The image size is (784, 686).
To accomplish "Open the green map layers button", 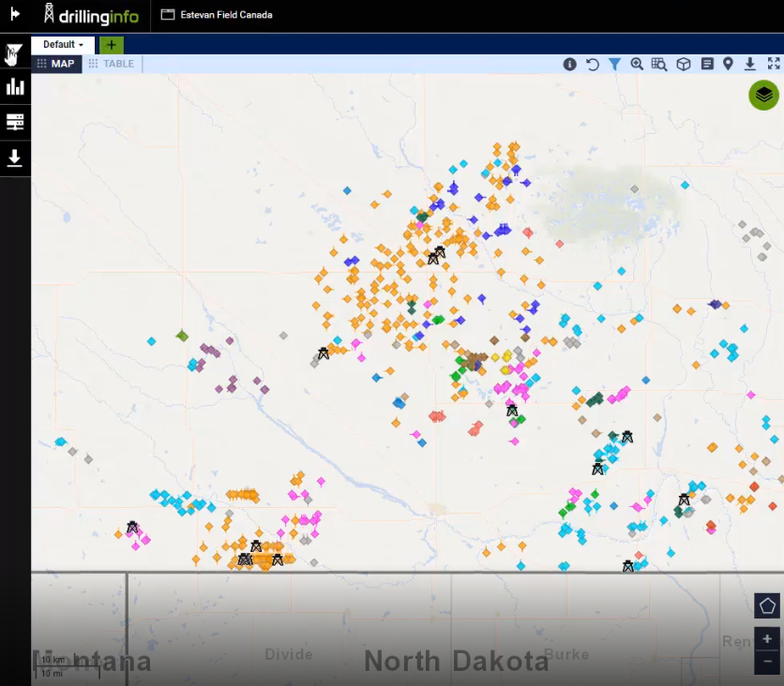I will click(763, 95).
